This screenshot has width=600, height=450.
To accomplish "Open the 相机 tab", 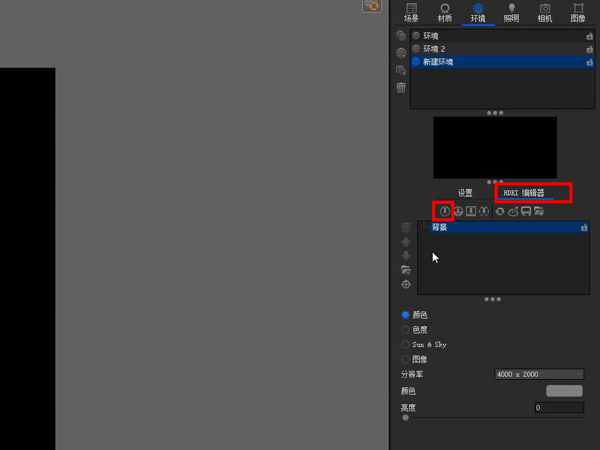I will pos(544,12).
